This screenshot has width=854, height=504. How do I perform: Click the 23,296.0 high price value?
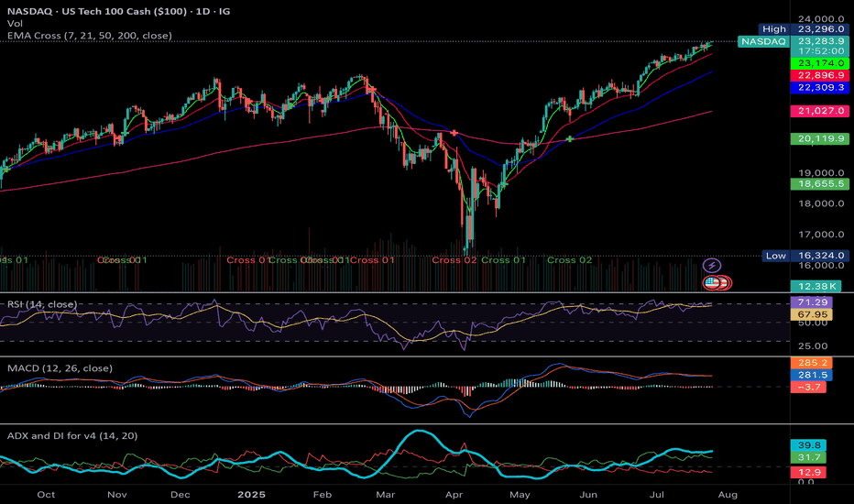coord(821,29)
